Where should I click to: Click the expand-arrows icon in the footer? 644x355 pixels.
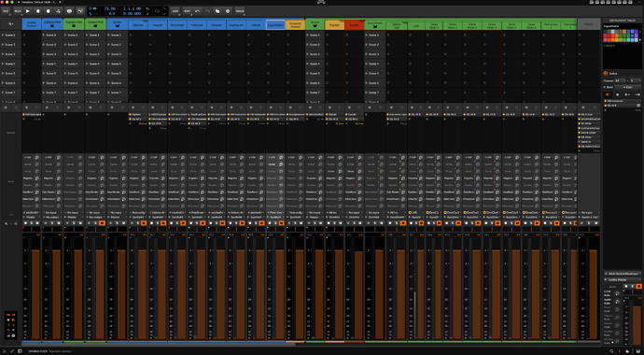click(x=12, y=351)
